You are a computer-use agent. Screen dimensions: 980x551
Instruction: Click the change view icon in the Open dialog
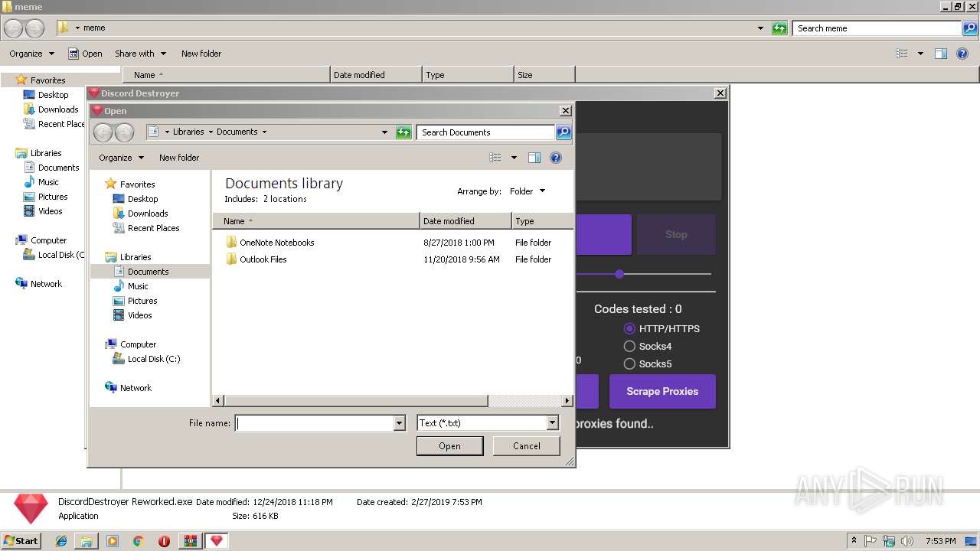(495, 158)
